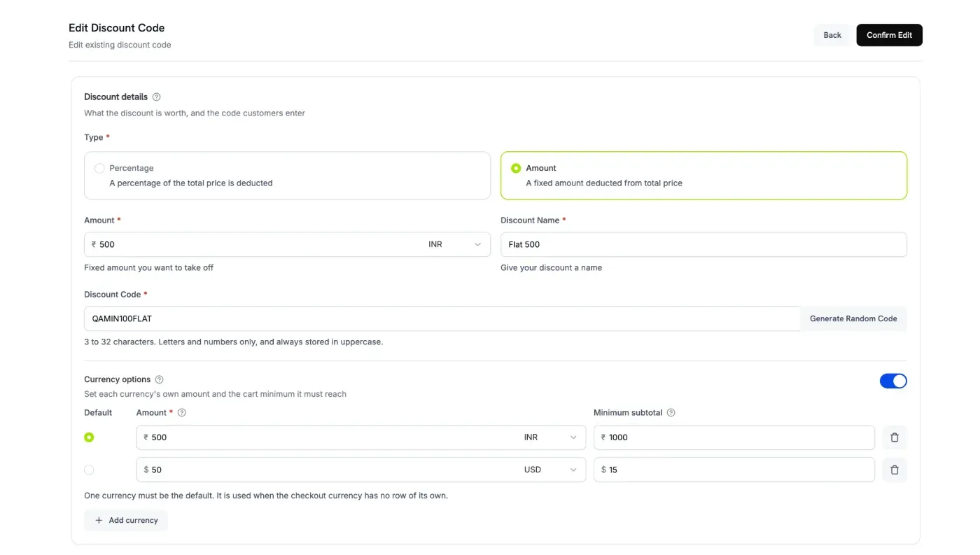Delete the INR currency row
Viewport: 980px width, 555px height.
894,437
